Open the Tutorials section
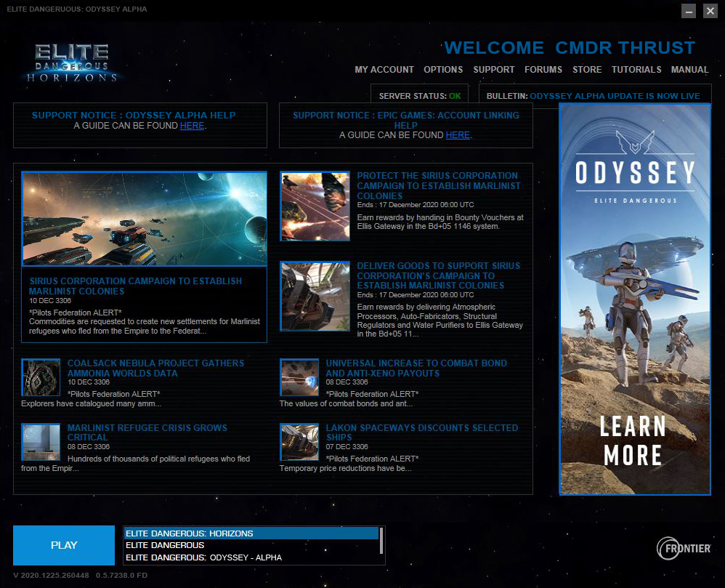 point(636,69)
